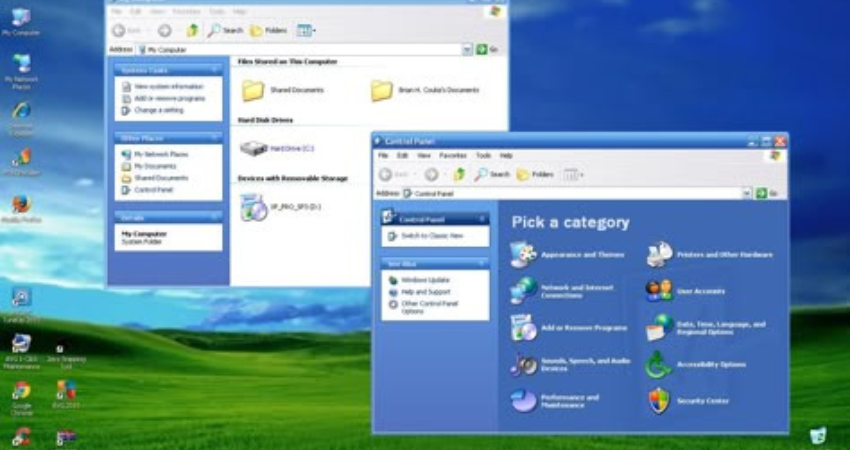Image resolution: width=850 pixels, height=450 pixels.
Task: Open address dropdown in My Computer window
Action: pyautogui.click(x=467, y=50)
